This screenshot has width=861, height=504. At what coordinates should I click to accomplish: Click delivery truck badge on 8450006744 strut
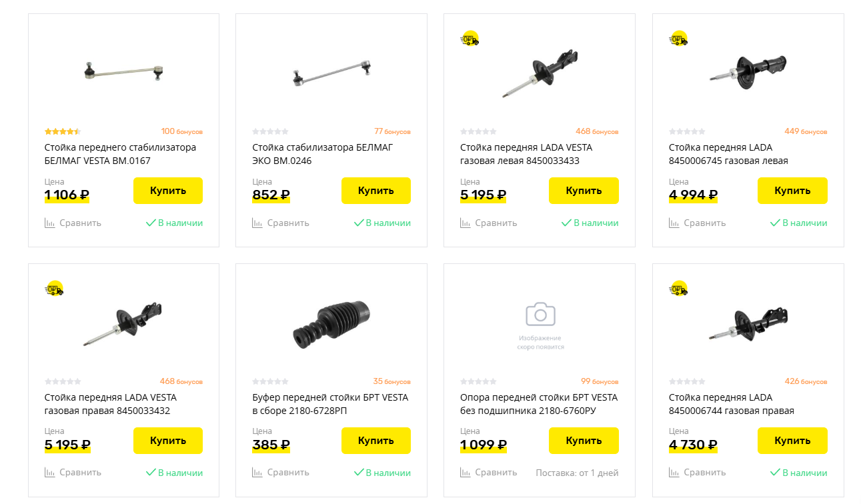point(678,289)
